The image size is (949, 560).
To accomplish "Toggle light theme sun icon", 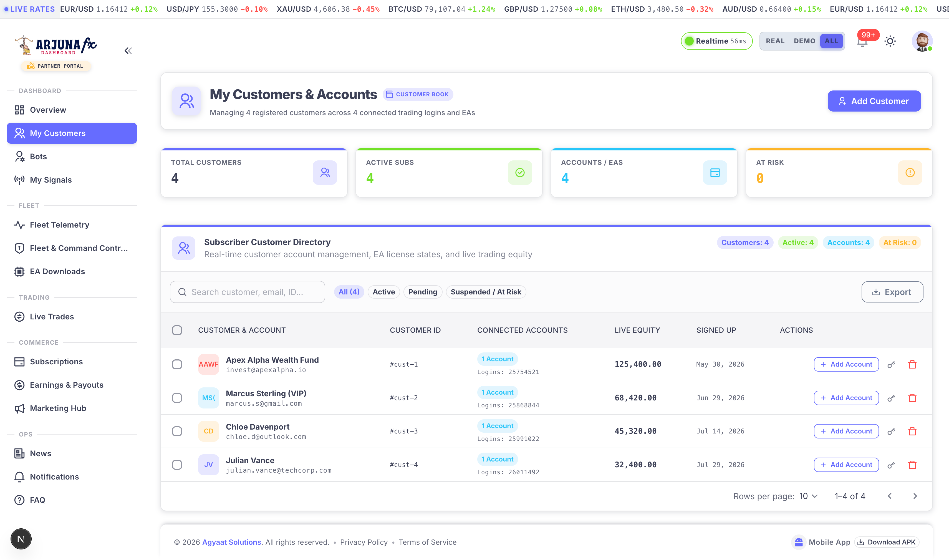I will click(x=890, y=41).
